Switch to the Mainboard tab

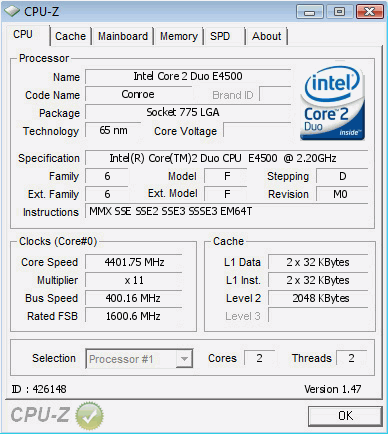tap(123, 36)
